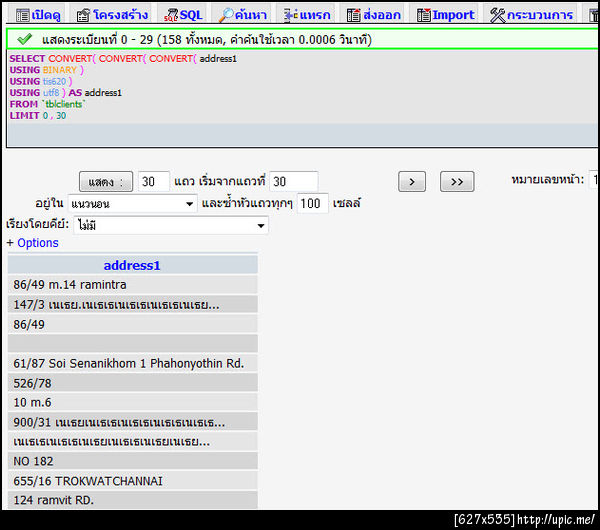Click the tblclients table name in query
Screen dimensions: 600x530
pyautogui.click(x=64, y=104)
